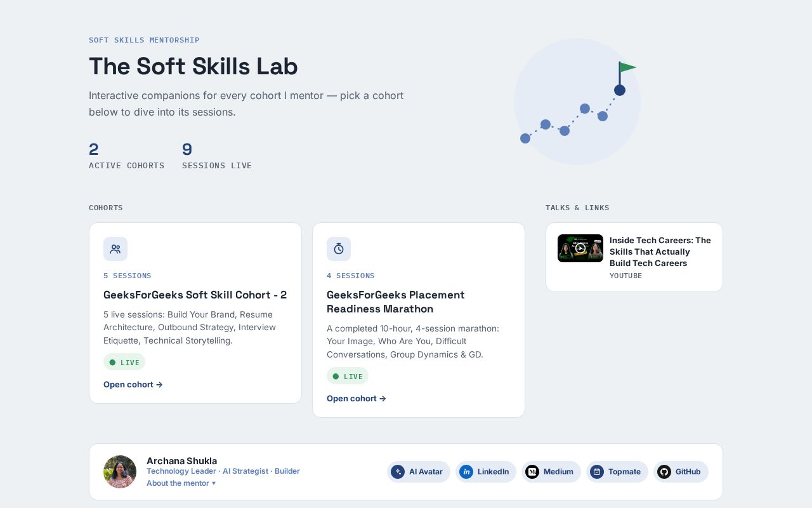Click the LIVE badge on Placement Readiness card

click(x=348, y=376)
